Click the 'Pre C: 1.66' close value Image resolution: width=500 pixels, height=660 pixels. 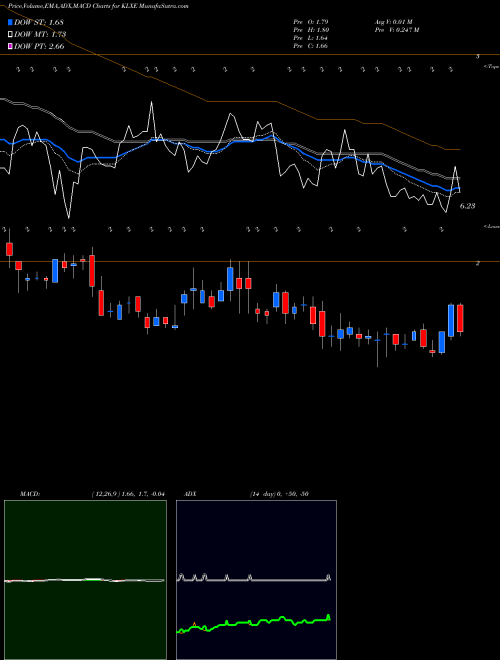(x=311, y=46)
